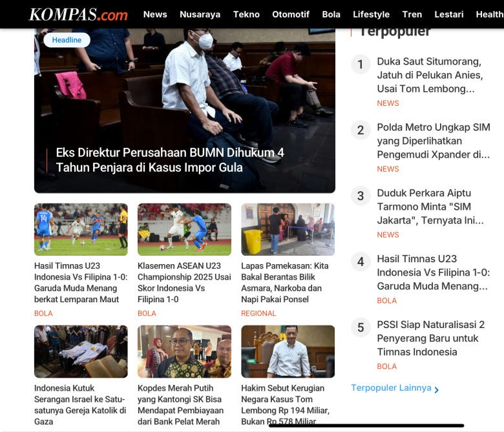Click NEWS tag under Duka Saut Situmorang
This screenshot has width=504, height=432.
pyautogui.click(x=388, y=103)
